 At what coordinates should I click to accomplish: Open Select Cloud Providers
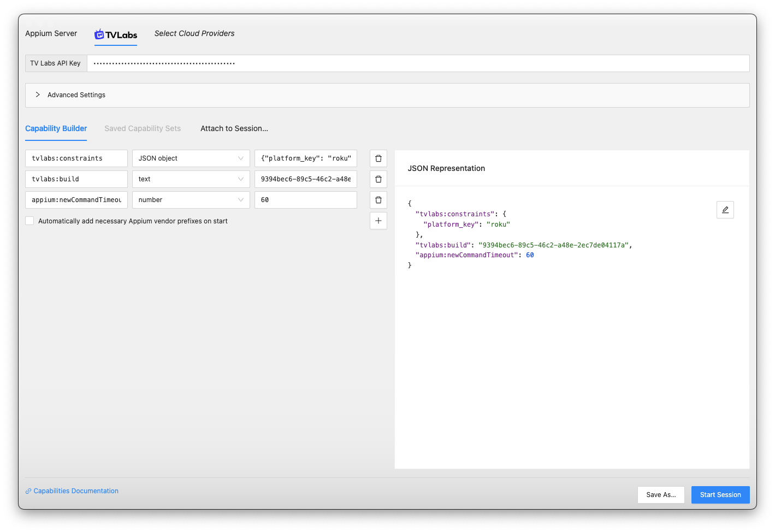click(x=194, y=33)
